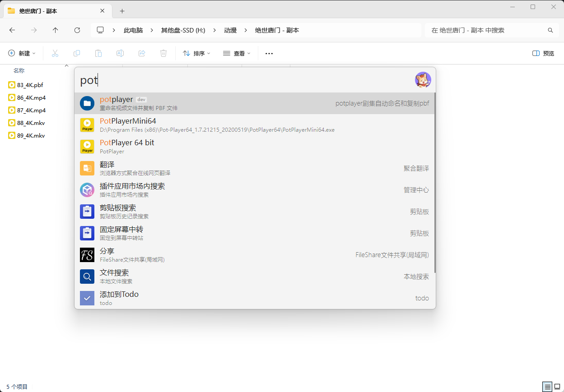This screenshot has width=564, height=392.
Task: Click the search magnifier in Explorer search box
Action: 550,30
